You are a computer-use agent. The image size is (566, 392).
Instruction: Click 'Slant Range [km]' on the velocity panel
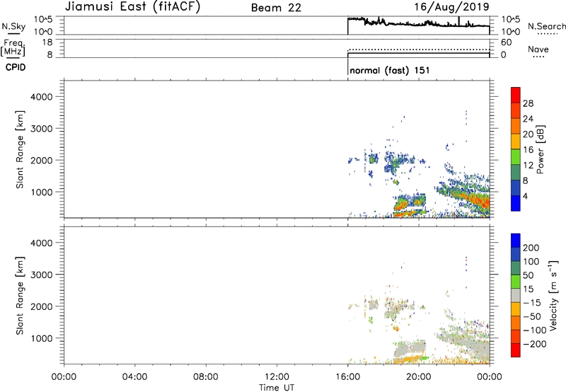pos(20,296)
